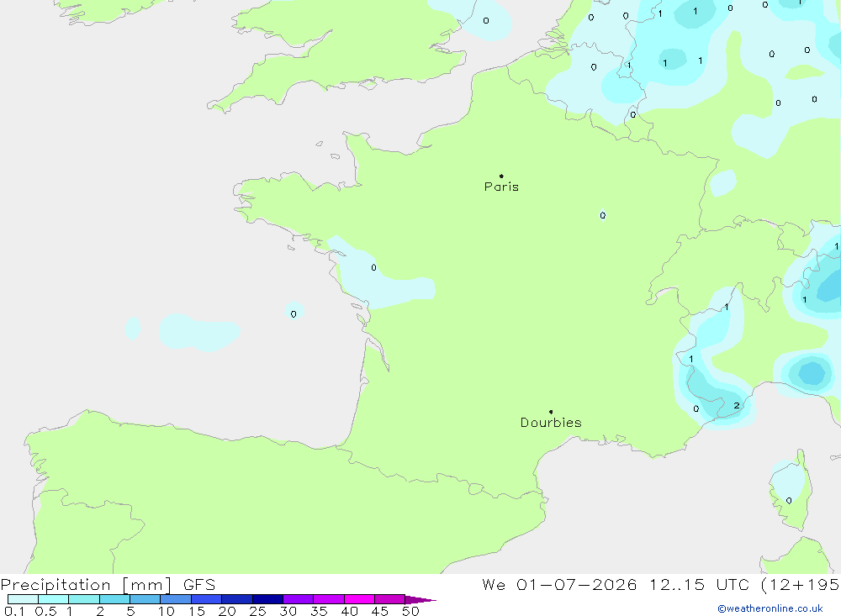Click the Paris city dot marker
Image resolution: width=841 pixels, height=616 pixels.
pyautogui.click(x=501, y=176)
